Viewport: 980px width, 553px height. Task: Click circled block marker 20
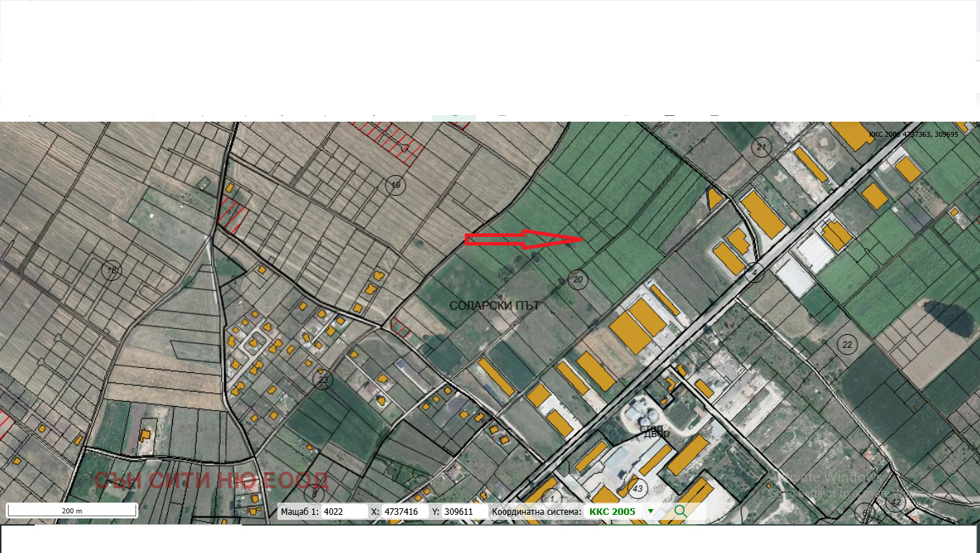(x=576, y=279)
